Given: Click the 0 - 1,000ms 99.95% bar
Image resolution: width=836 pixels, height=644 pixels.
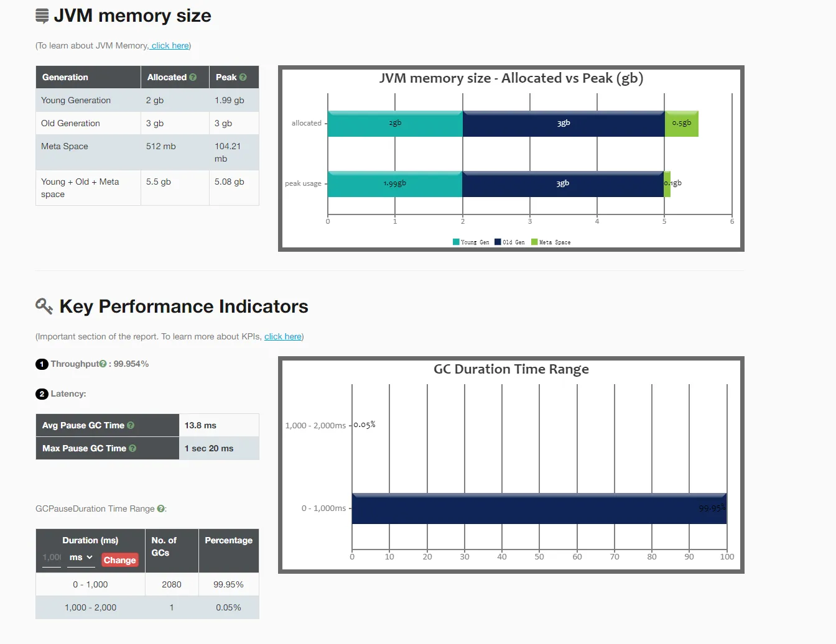Looking at the screenshot, I should [x=539, y=508].
